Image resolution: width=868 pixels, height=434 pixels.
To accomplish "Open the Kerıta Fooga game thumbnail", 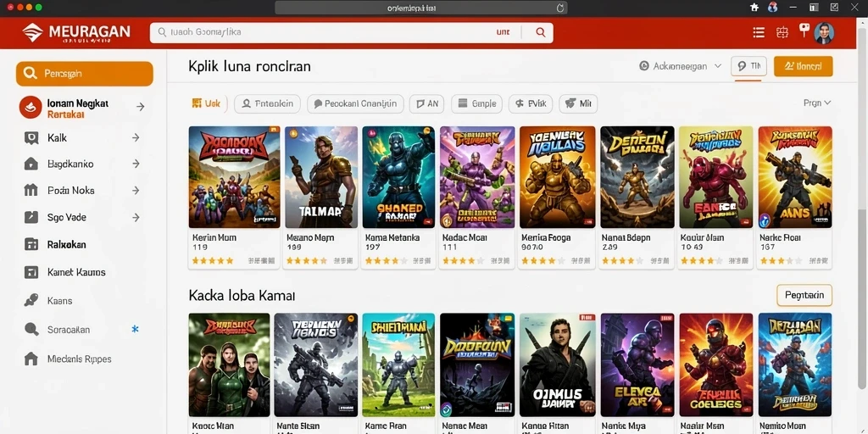I will [x=558, y=177].
